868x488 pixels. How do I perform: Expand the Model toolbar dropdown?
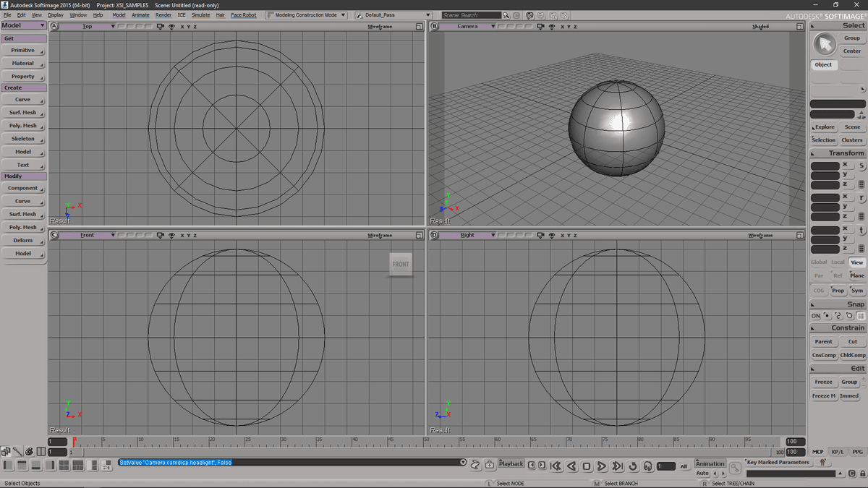(x=42, y=25)
